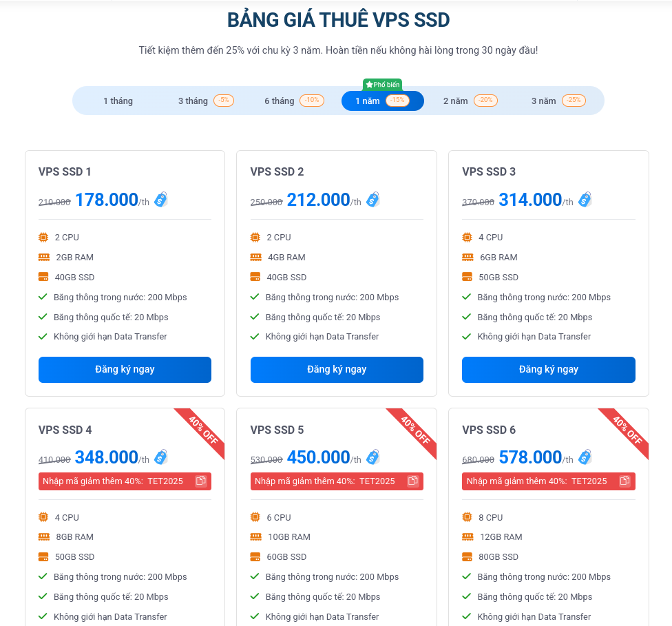Click the CPU chip icon in VPS SSD 1

click(x=43, y=238)
